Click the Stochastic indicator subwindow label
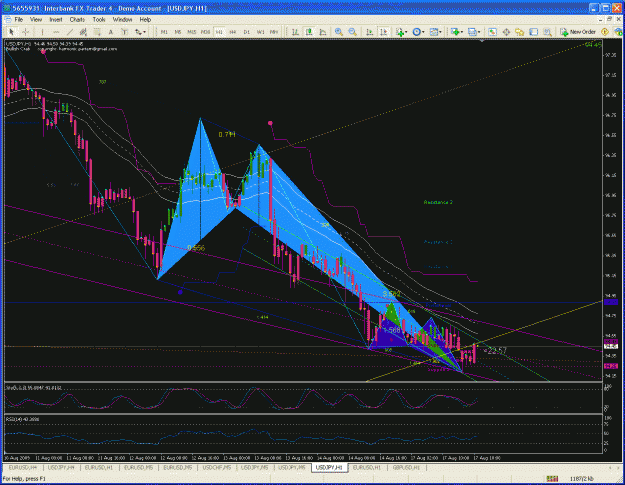 pos(33,388)
